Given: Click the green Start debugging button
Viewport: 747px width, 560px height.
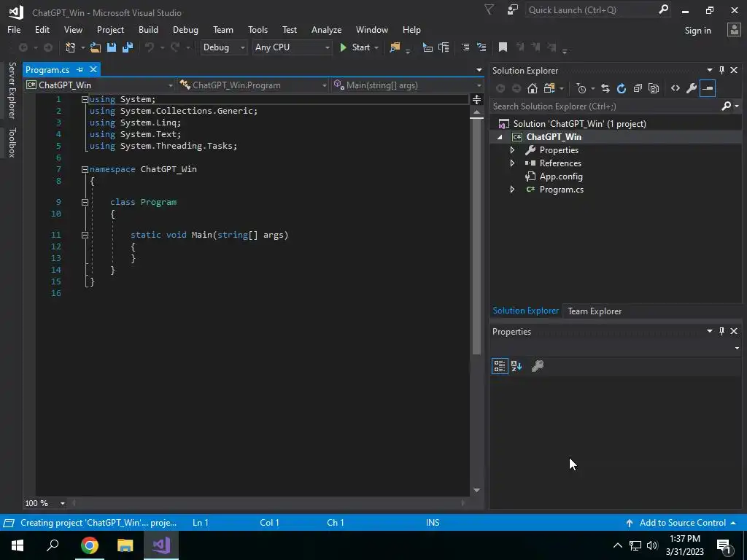Looking at the screenshot, I should point(355,47).
